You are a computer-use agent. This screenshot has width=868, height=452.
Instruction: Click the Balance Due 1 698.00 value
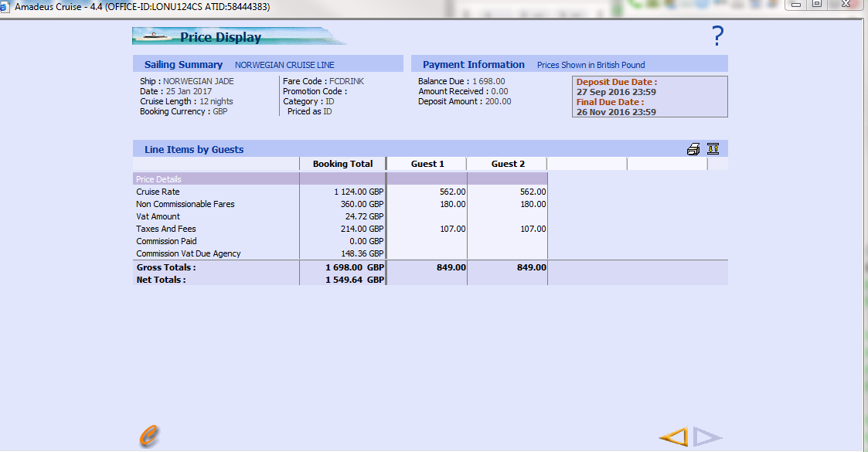click(488, 81)
